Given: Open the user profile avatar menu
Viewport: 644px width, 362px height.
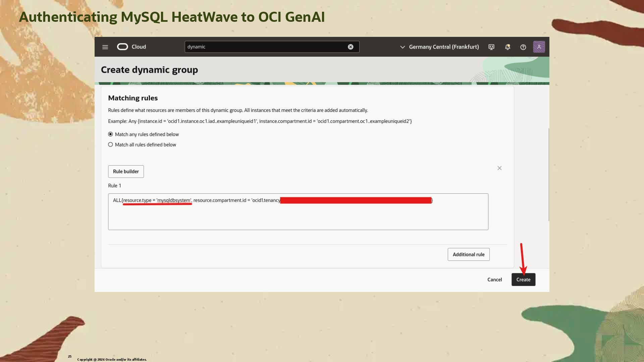Looking at the screenshot, I should pyautogui.click(x=539, y=47).
